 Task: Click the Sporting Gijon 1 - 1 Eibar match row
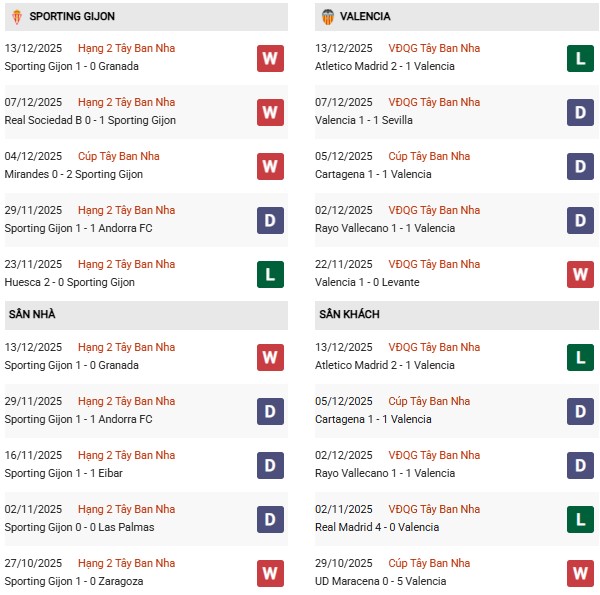[x=66, y=473]
